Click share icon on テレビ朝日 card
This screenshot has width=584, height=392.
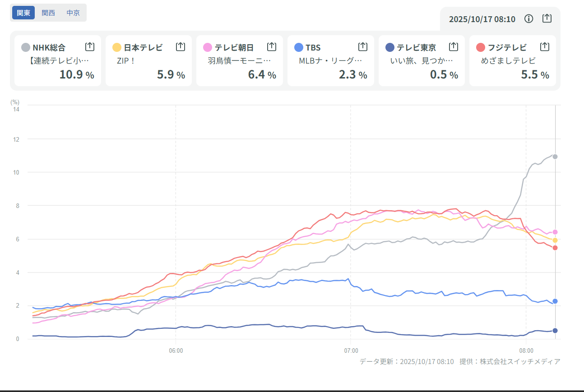tap(271, 46)
